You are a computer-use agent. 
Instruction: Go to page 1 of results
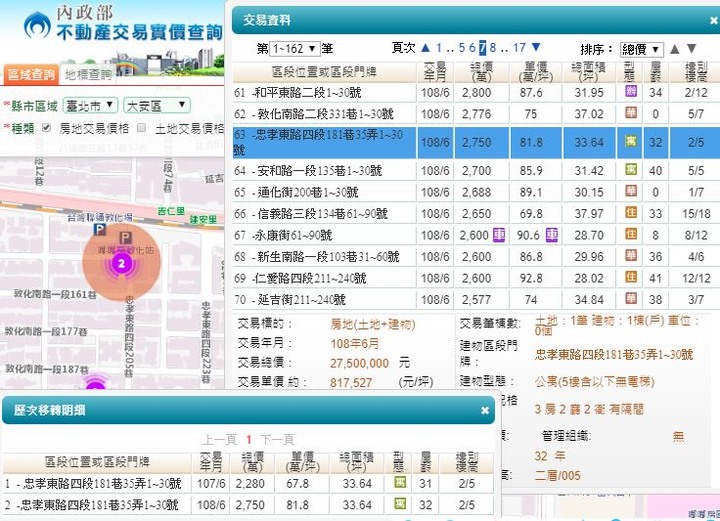pyautogui.click(x=439, y=47)
